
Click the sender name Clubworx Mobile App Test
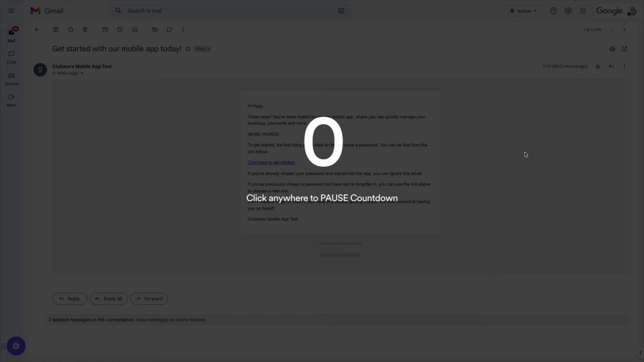pyautogui.click(x=82, y=66)
